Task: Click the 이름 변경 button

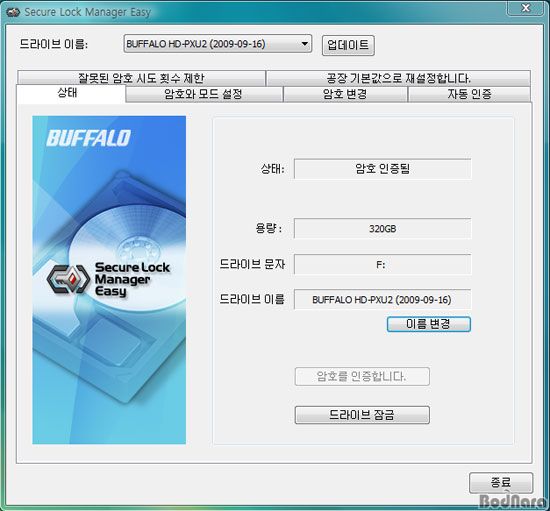Action: (x=429, y=324)
